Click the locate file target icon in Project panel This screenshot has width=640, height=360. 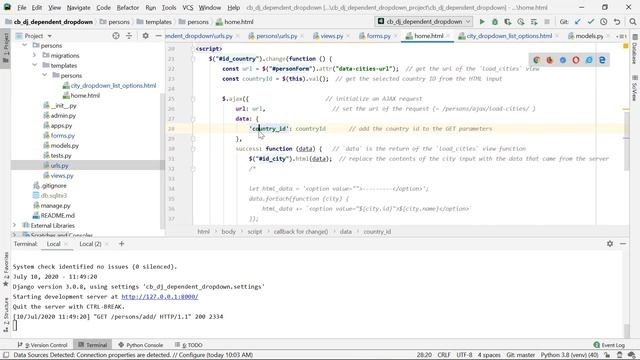pos(116,36)
